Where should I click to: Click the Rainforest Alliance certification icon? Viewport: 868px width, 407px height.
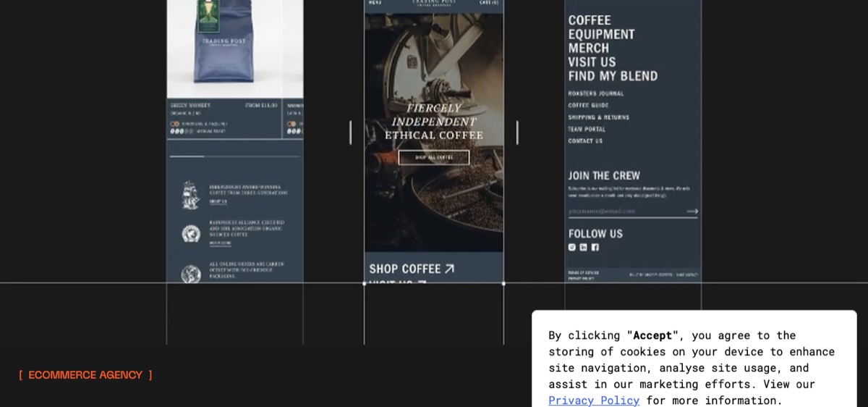coord(190,234)
